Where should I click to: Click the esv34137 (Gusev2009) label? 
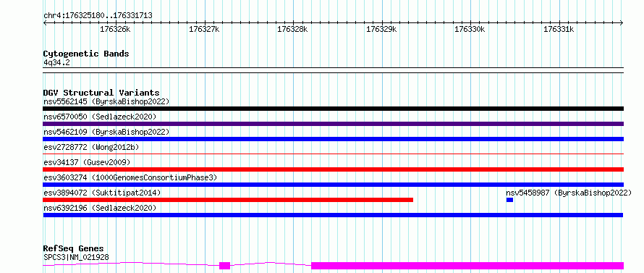(x=87, y=162)
